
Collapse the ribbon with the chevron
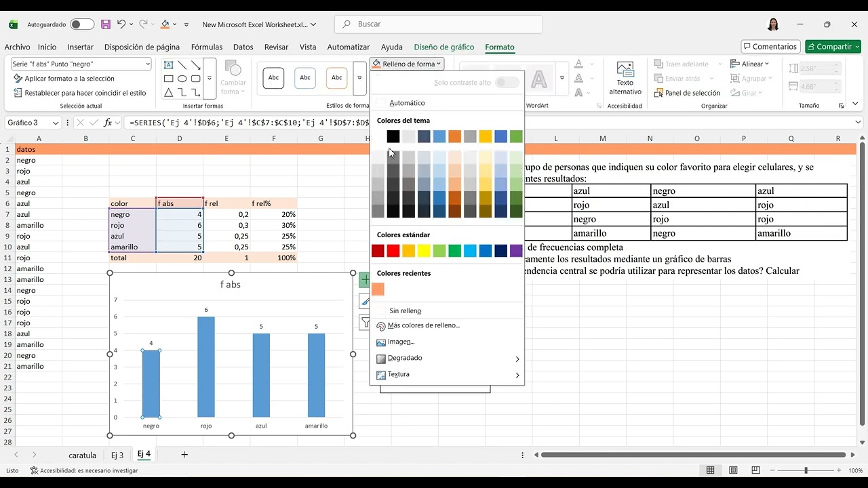point(855,104)
